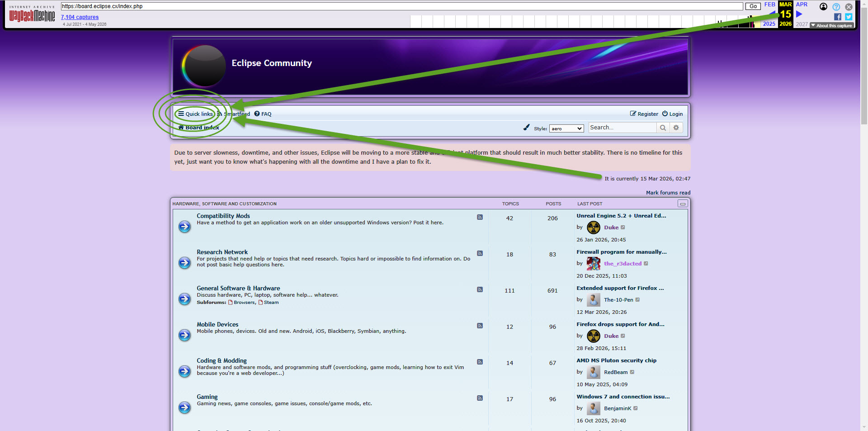Click RedBeam's avatar image
Viewport: 868px width, 431px height.
pyautogui.click(x=594, y=372)
